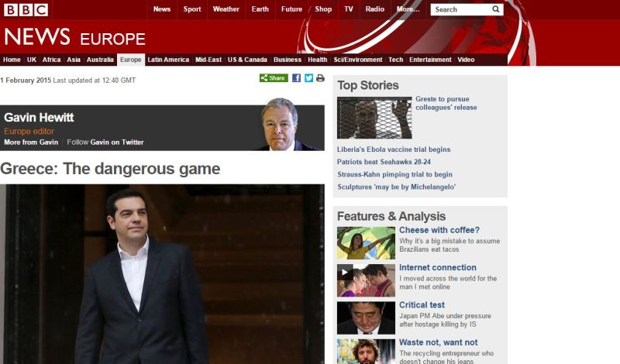
Task: Go to Home news tab
Action: [x=12, y=60]
